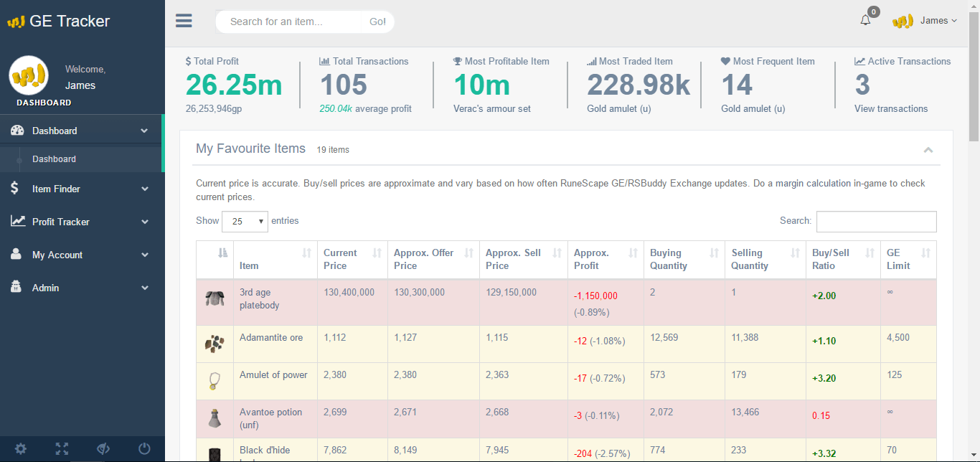Collapse the My Favourite Items panel

click(928, 150)
